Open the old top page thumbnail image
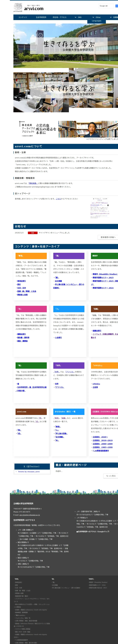Viewport: 118px width, 644px height. [100, 208]
